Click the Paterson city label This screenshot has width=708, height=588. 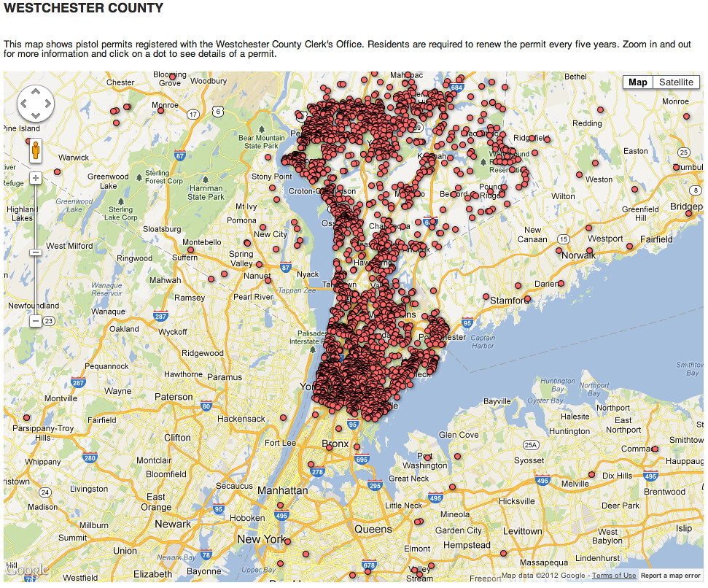point(174,397)
